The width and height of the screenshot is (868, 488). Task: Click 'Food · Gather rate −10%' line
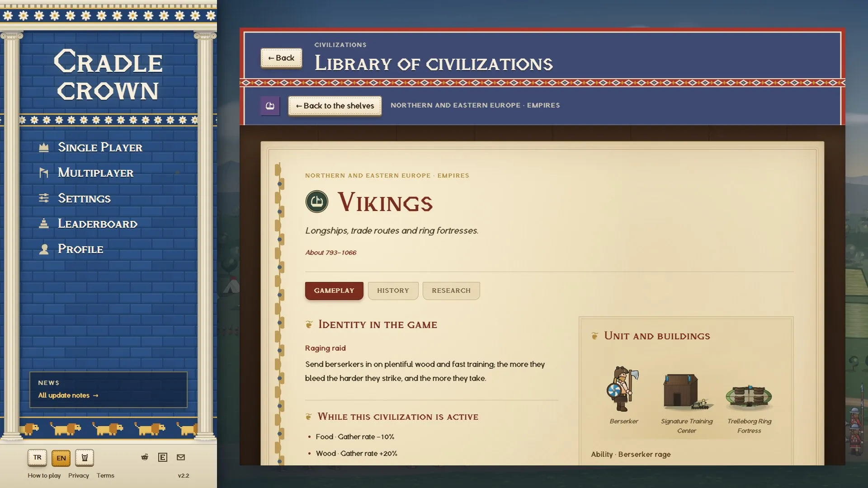point(355,437)
